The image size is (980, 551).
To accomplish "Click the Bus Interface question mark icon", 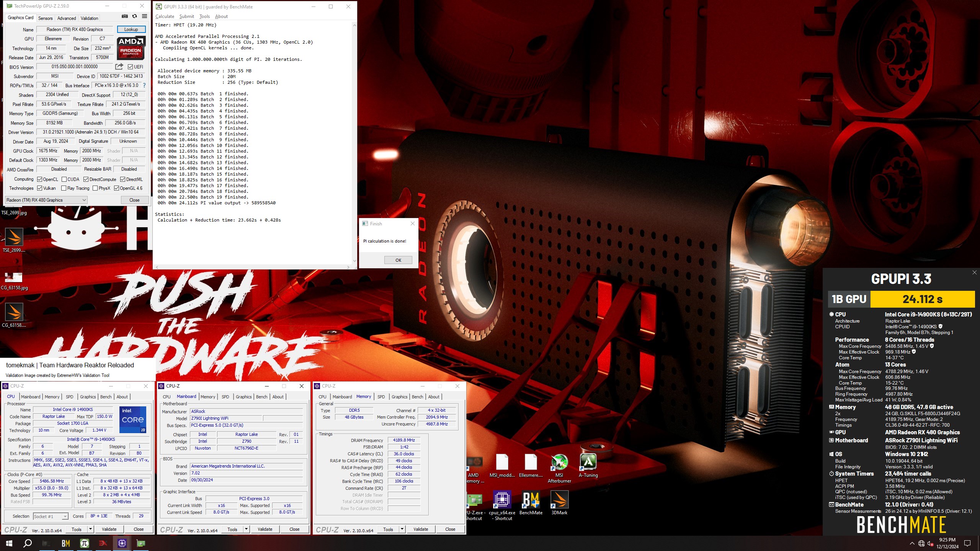I will [x=144, y=86].
